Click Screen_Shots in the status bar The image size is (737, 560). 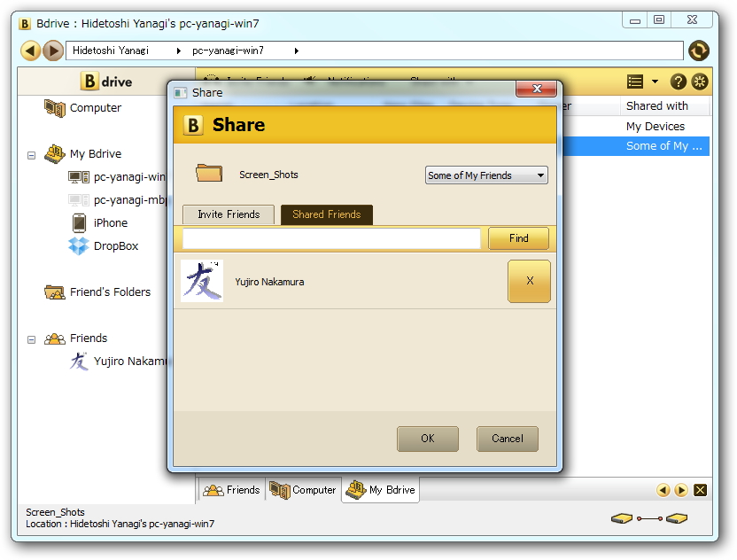pos(55,512)
